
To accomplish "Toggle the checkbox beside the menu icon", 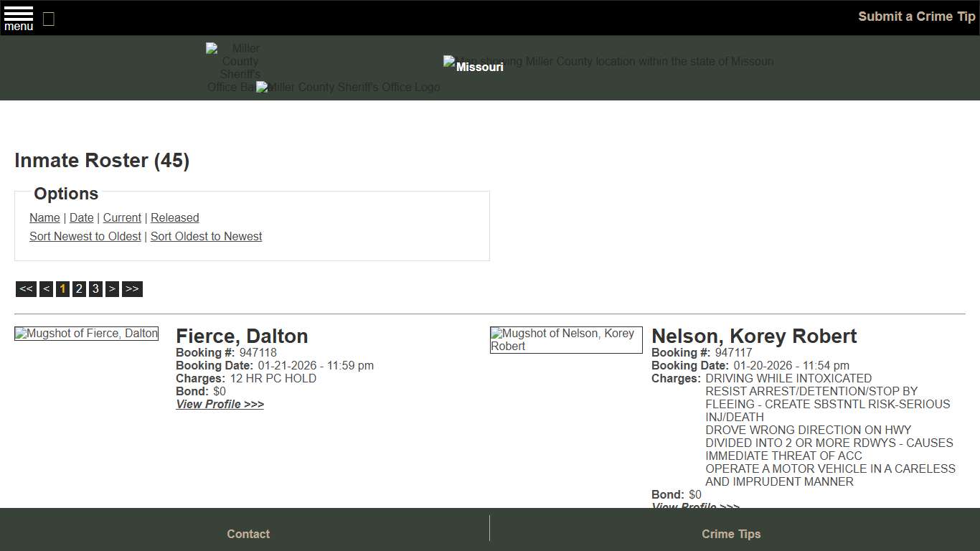I will coord(48,19).
